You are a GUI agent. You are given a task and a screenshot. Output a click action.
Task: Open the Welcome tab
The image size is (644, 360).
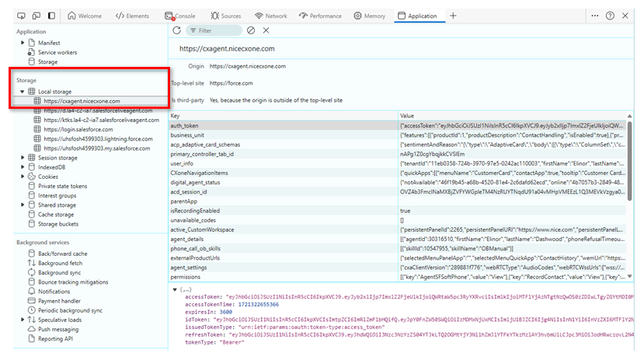point(85,16)
